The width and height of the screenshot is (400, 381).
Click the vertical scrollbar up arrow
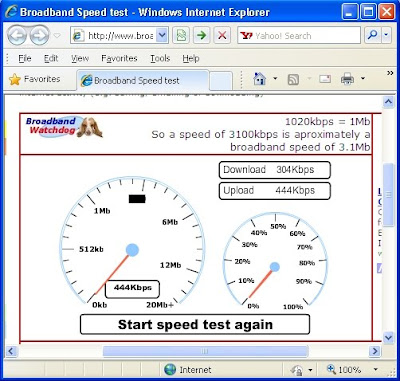388,102
